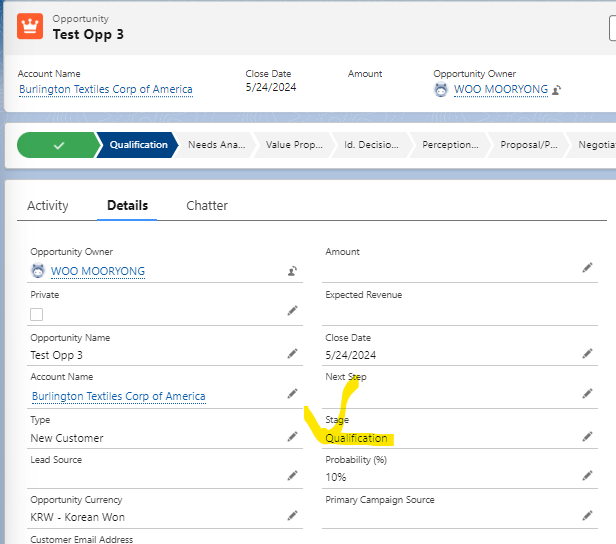Edit Amount field pencil icon

587,268
